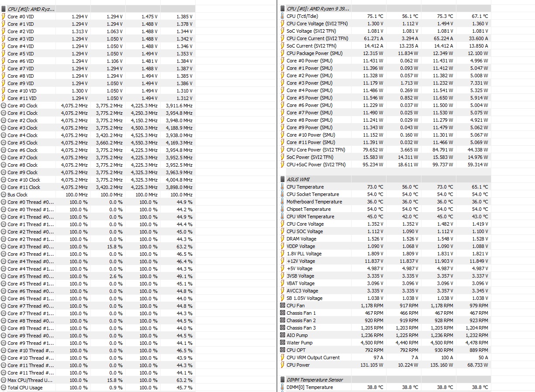Click the '75.3 °C' maximum temperature value

click(x=445, y=16)
